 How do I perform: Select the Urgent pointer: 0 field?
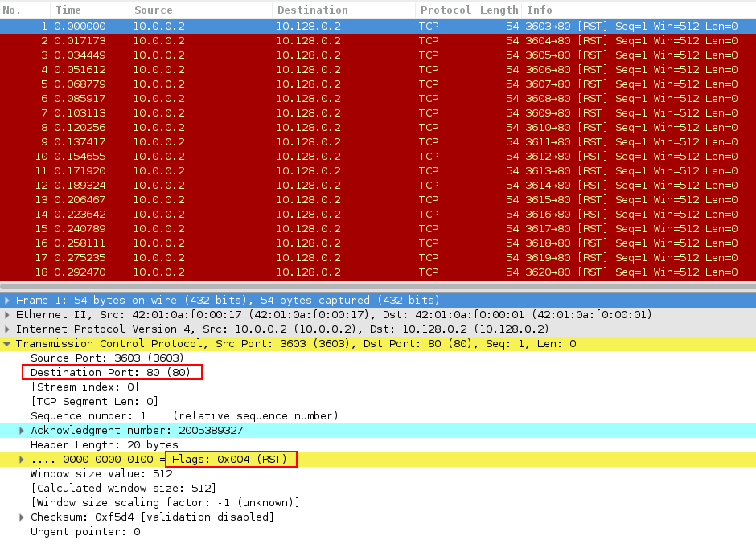(378, 531)
